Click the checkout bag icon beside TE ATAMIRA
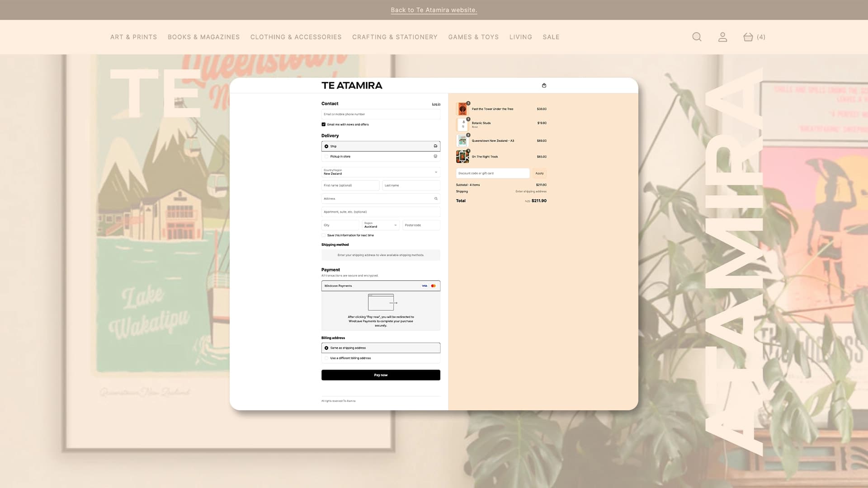This screenshot has width=868, height=488. (x=544, y=85)
